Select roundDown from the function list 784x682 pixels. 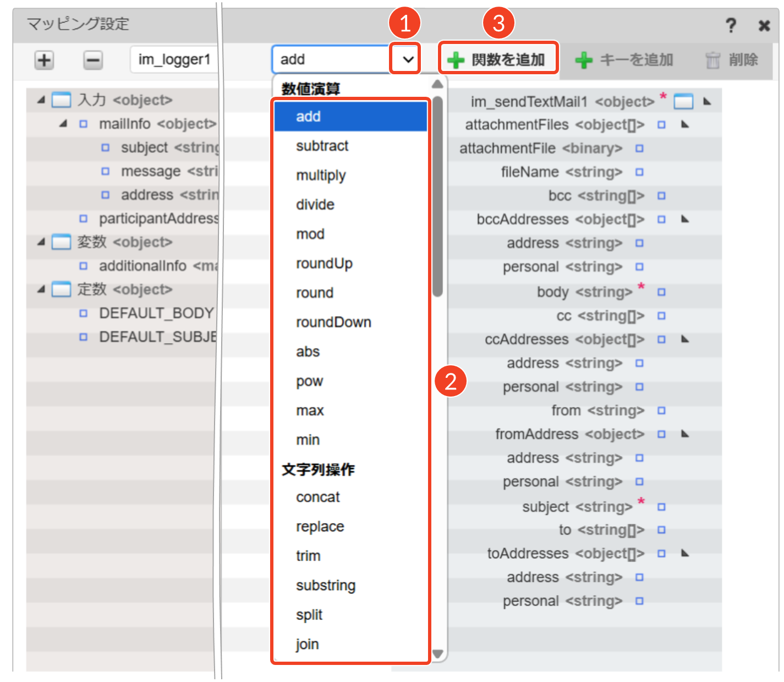point(333,322)
